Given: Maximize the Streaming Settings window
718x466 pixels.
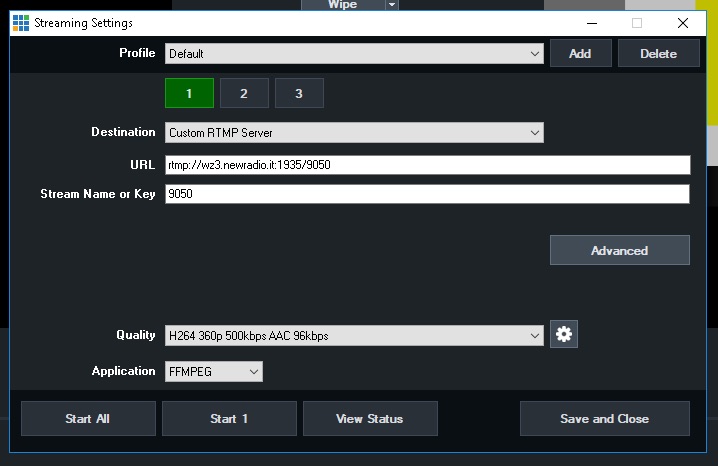Looking at the screenshot, I should 637,22.
